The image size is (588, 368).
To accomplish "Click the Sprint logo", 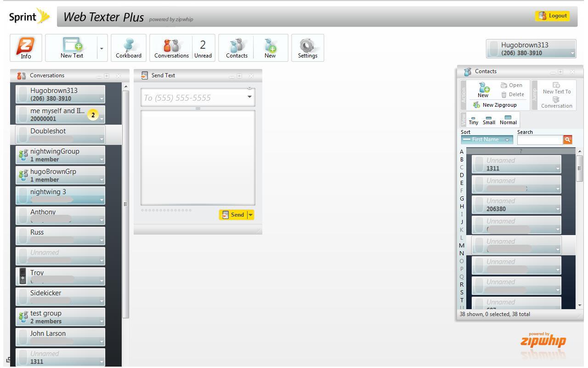I will click(30, 17).
